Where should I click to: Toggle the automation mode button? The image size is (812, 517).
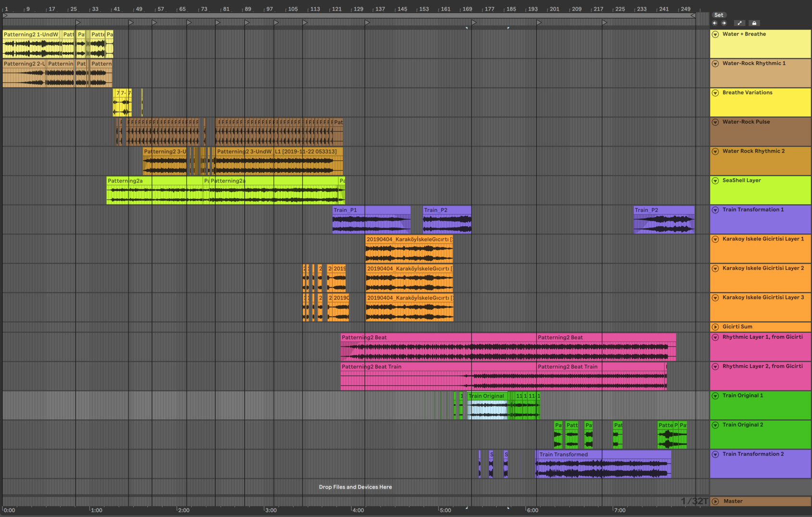click(x=740, y=23)
